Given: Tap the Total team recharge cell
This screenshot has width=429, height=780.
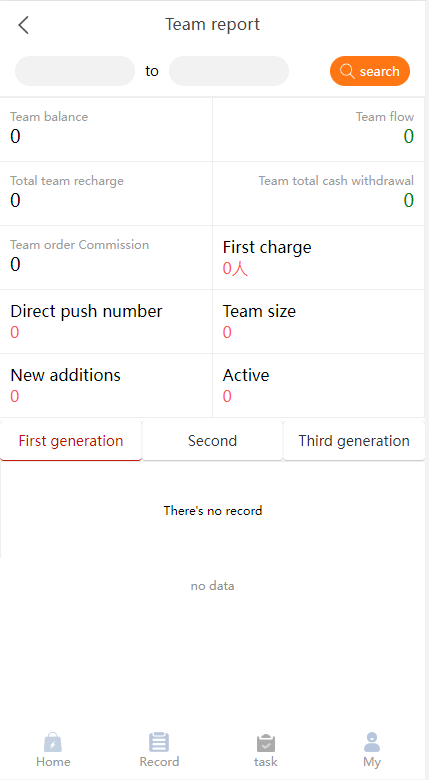Looking at the screenshot, I should point(106,194).
